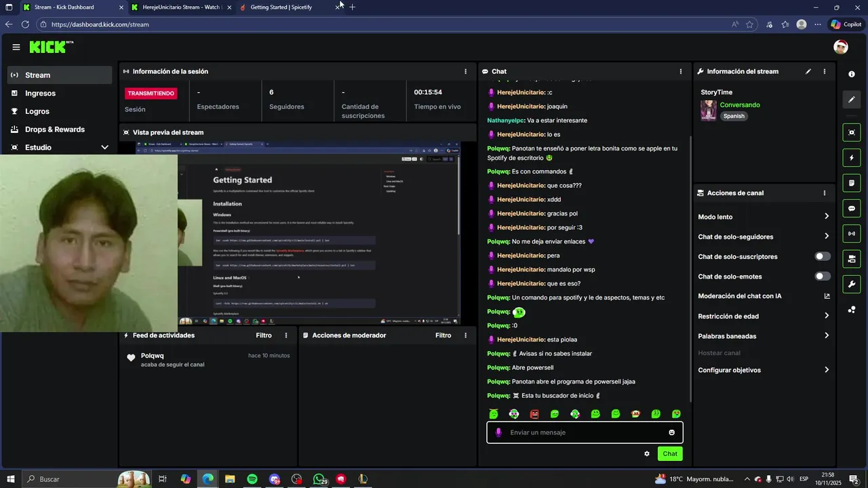The height and width of the screenshot is (488, 868).
Task: Open Información del stream options menu
Action: pos(825,71)
